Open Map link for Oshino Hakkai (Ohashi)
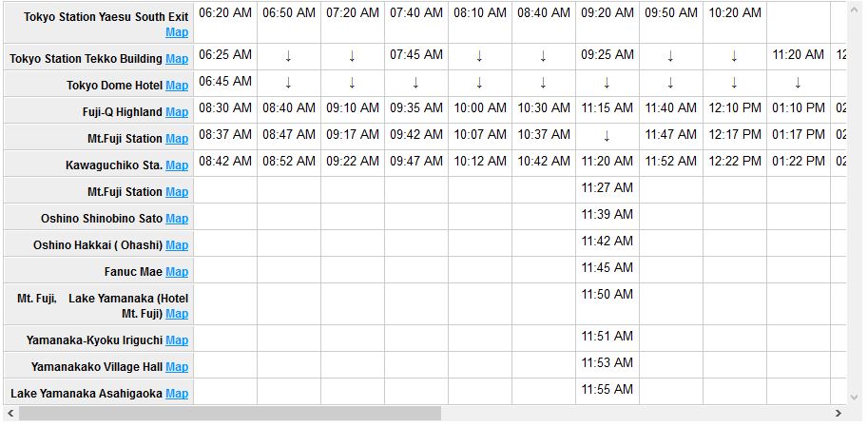Screen dimensions: 868x427 coord(177,244)
